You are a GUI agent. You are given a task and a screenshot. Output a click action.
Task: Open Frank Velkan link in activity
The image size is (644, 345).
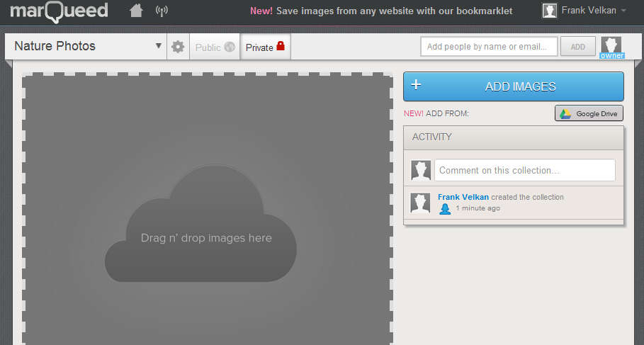pyautogui.click(x=463, y=197)
